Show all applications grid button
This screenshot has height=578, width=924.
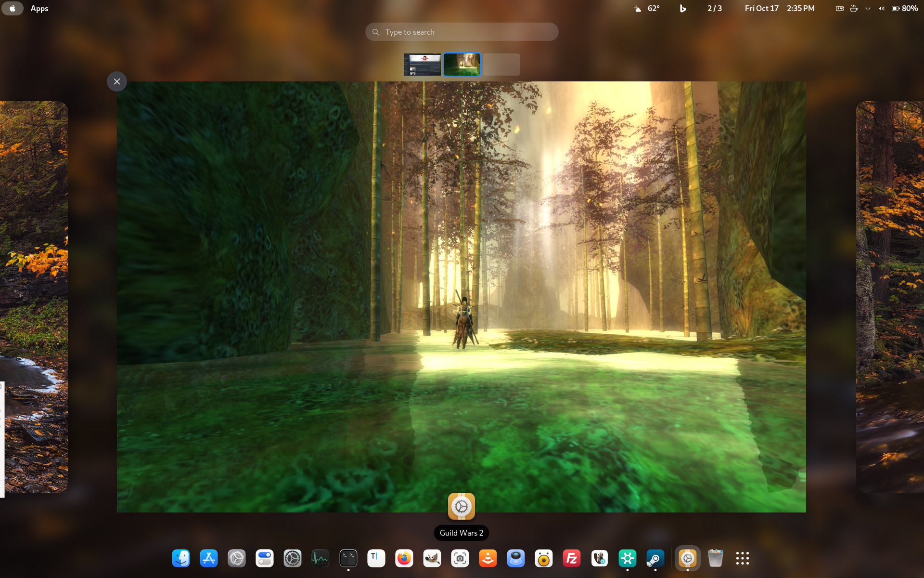743,558
